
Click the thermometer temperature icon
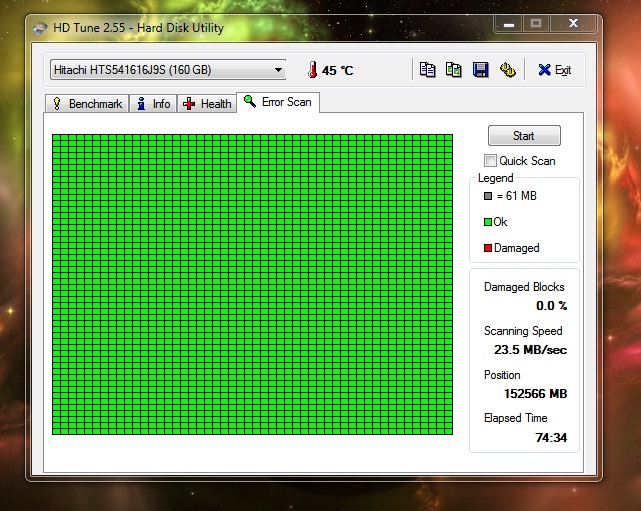(313, 70)
